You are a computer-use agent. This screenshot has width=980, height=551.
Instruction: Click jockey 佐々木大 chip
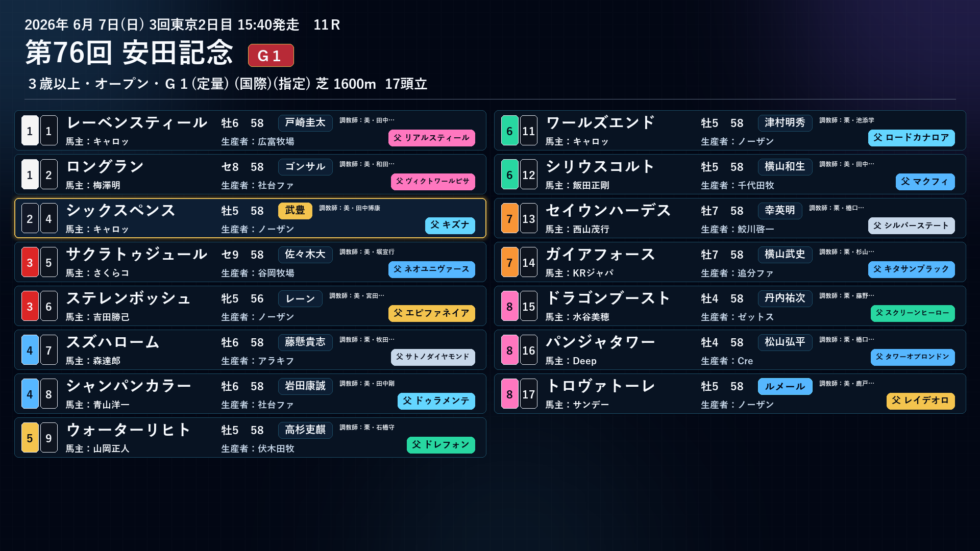pos(305,255)
